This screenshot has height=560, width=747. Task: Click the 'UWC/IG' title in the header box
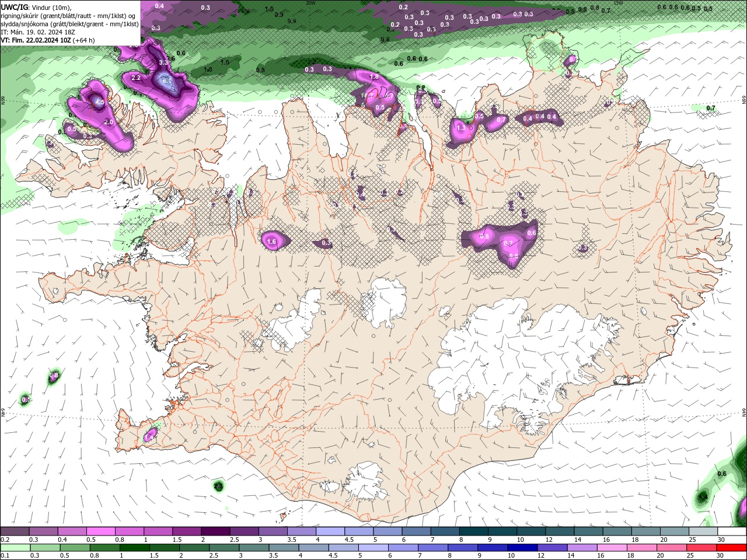tap(14, 7)
